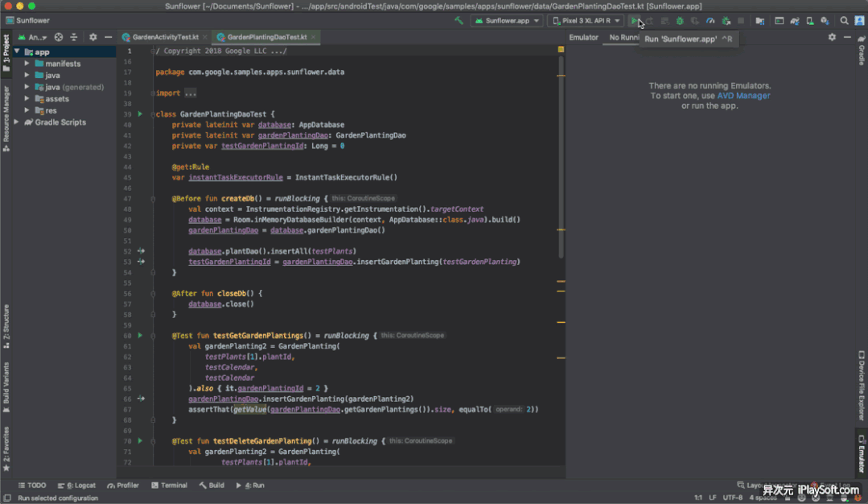Open the Terminal tab at the bottom

169,485
